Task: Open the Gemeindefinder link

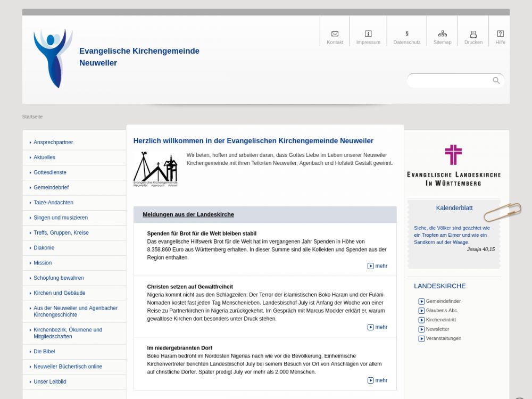Action: (x=443, y=301)
